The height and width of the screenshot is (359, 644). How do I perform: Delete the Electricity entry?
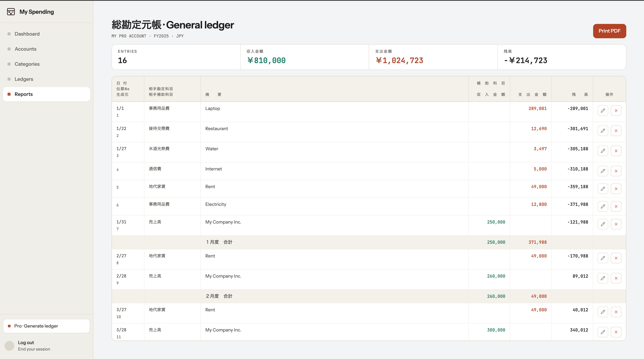(616, 206)
